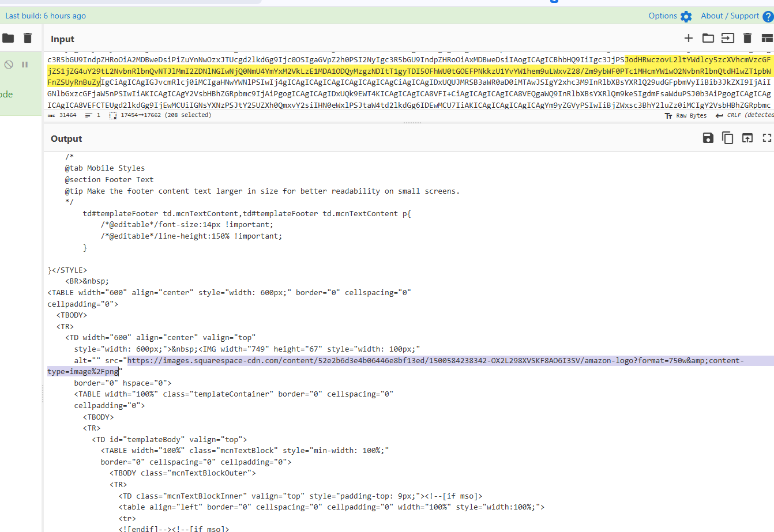Open Options settings
The image size is (774, 532).
pos(670,16)
